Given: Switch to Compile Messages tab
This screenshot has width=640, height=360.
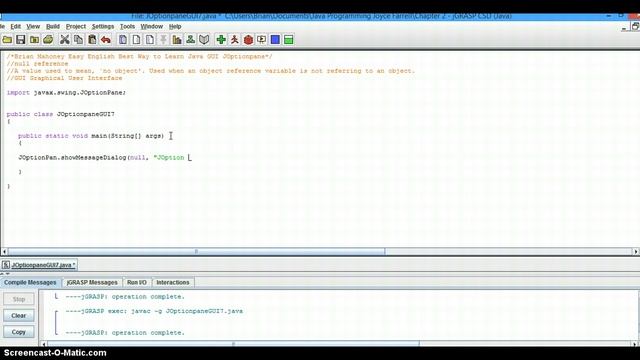Looking at the screenshot, I should point(30,282).
